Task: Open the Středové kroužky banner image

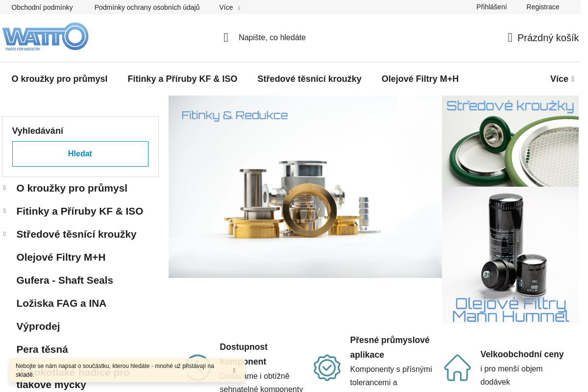Action: [510, 141]
